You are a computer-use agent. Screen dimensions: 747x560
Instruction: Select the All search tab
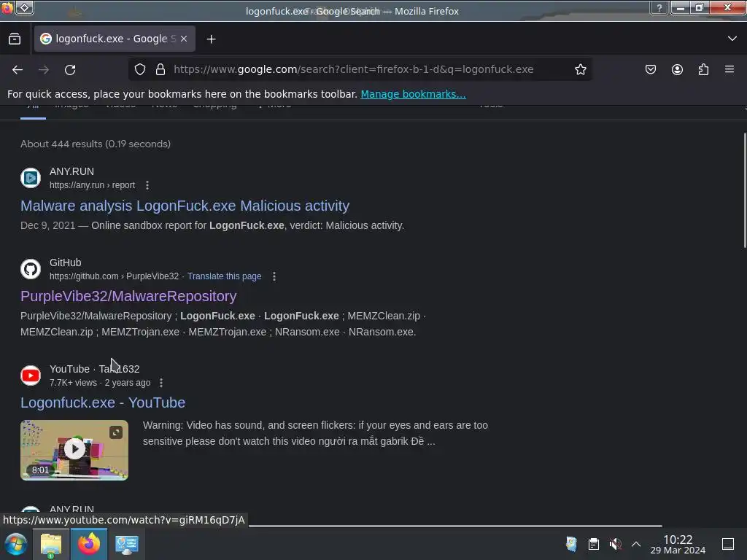tap(33, 108)
